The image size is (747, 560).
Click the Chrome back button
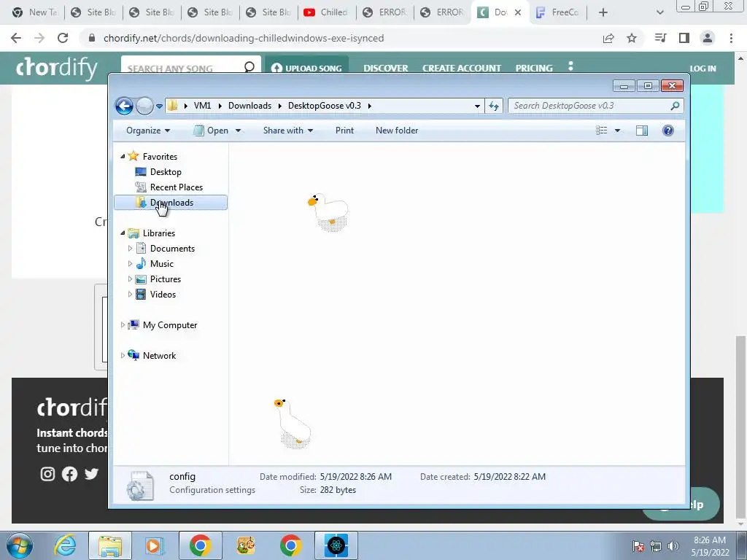16,38
